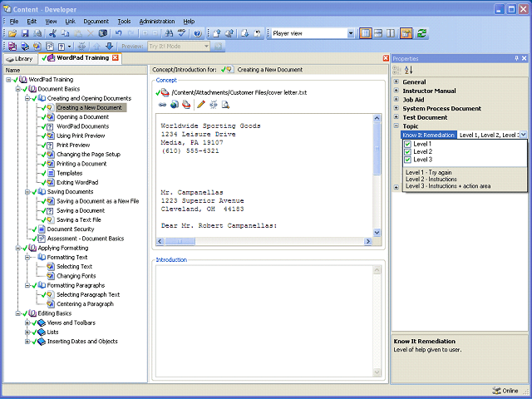The height and width of the screenshot is (399, 532).
Task: Toggle the Level 3 checkbox
Action: click(407, 160)
